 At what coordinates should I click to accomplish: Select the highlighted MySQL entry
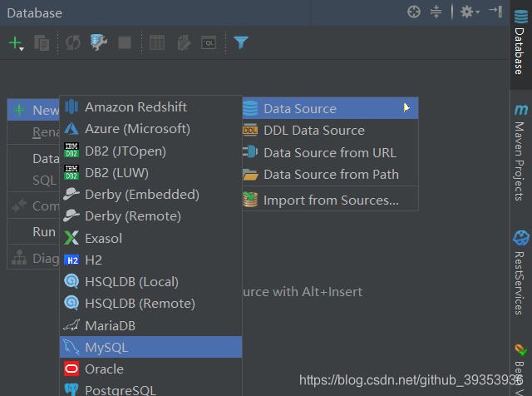click(x=150, y=347)
